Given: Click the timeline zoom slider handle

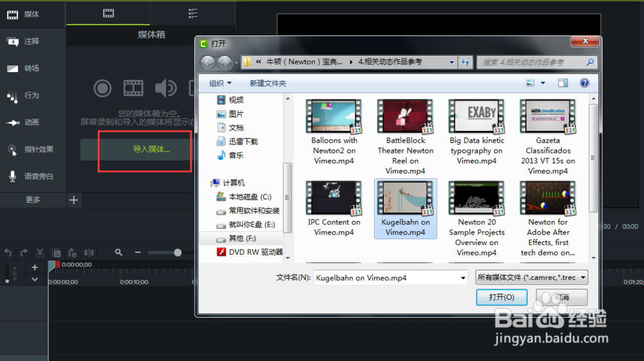Looking at the screenshot, I should point(178,253).
